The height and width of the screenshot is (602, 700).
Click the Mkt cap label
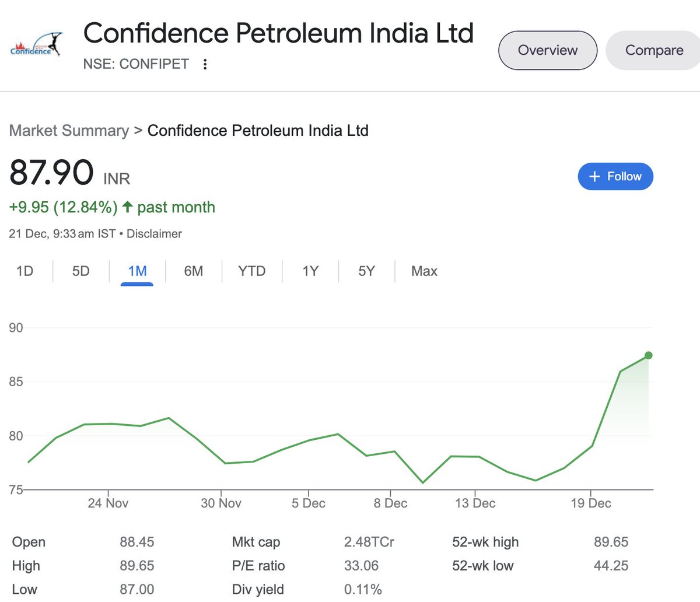[256, 542]
